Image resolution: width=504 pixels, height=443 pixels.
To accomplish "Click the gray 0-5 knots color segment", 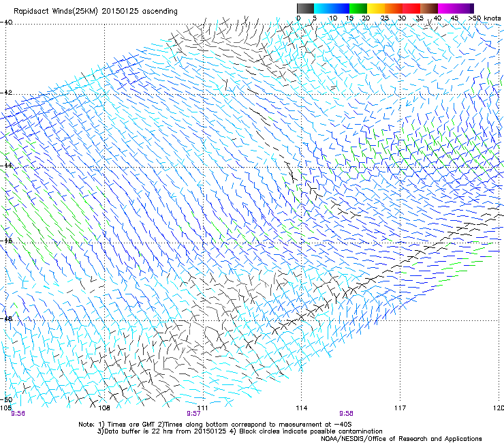I will pos(305,8).
